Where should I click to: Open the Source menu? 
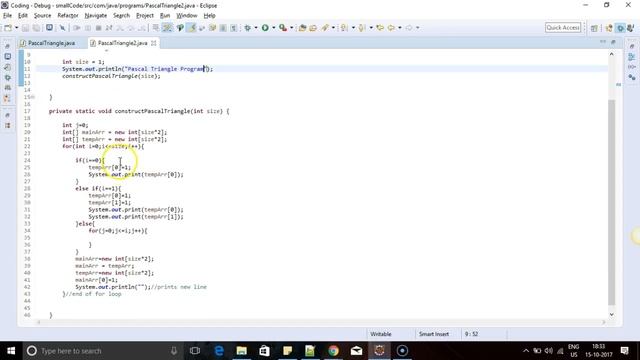[42, 16]
